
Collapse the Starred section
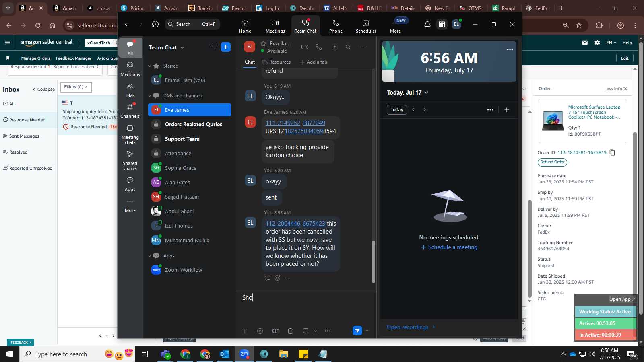[150, 66]
